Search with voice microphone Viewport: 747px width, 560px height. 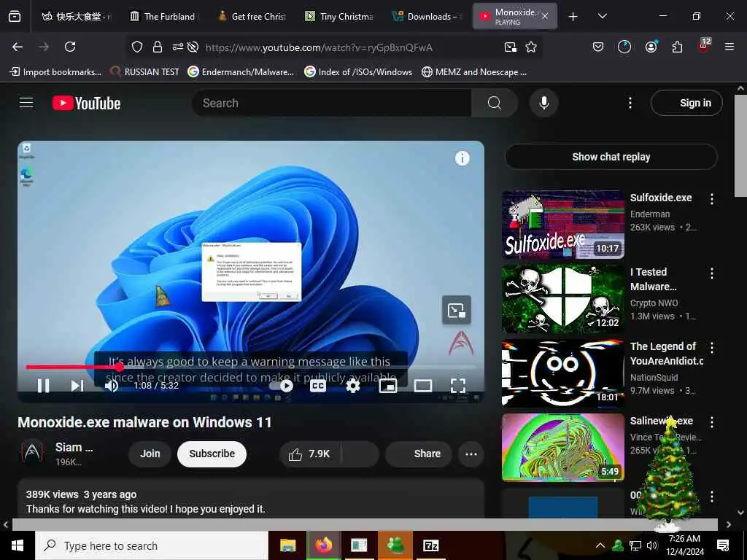[544, 103]
